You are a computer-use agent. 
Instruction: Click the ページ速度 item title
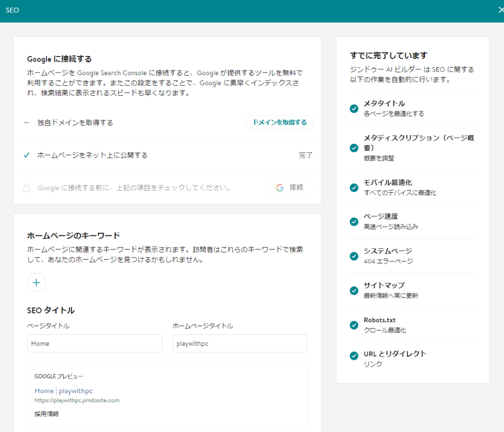click(x=381, y=217)
